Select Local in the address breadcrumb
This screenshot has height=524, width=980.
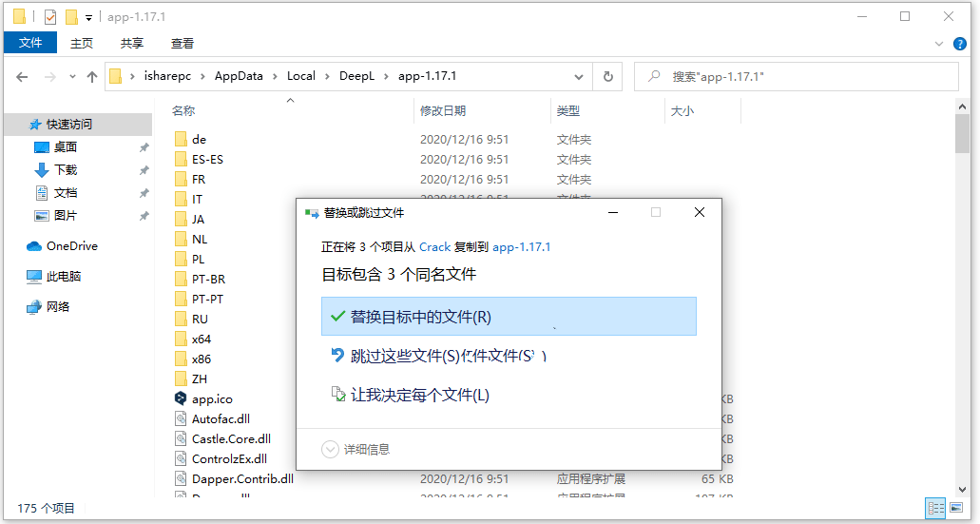coord(300,76)
